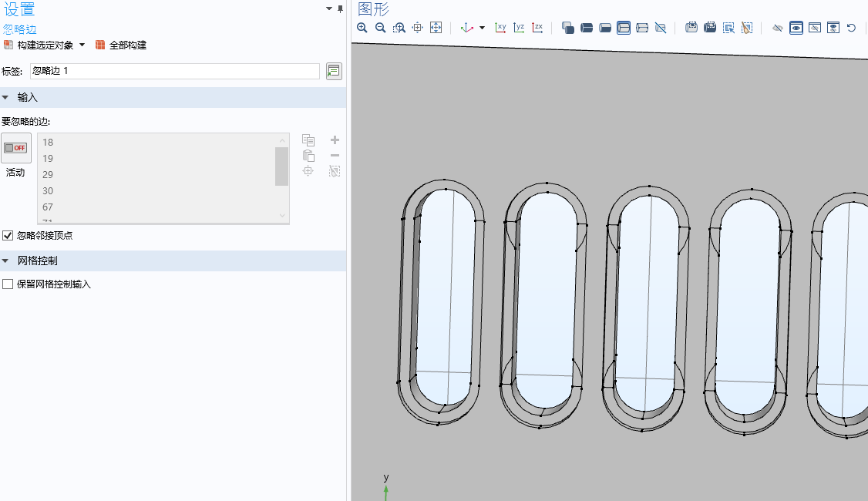Go to default 3D view axes icon

466,28
